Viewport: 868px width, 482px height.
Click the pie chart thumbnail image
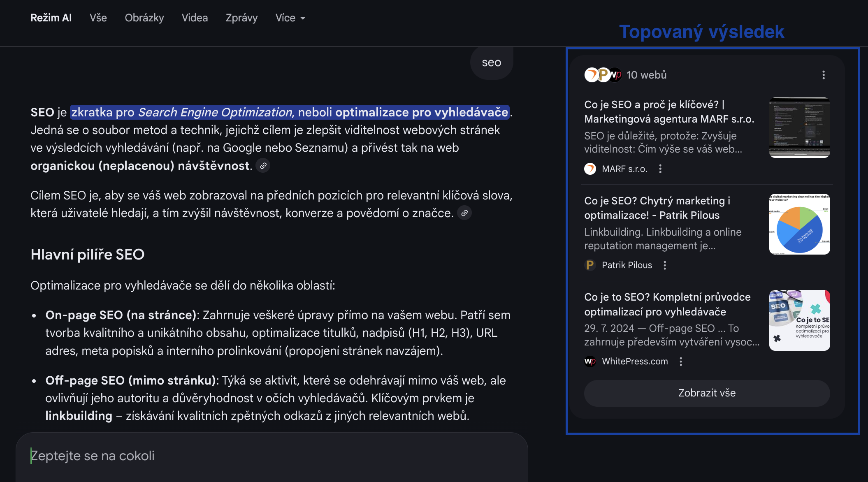799,224
